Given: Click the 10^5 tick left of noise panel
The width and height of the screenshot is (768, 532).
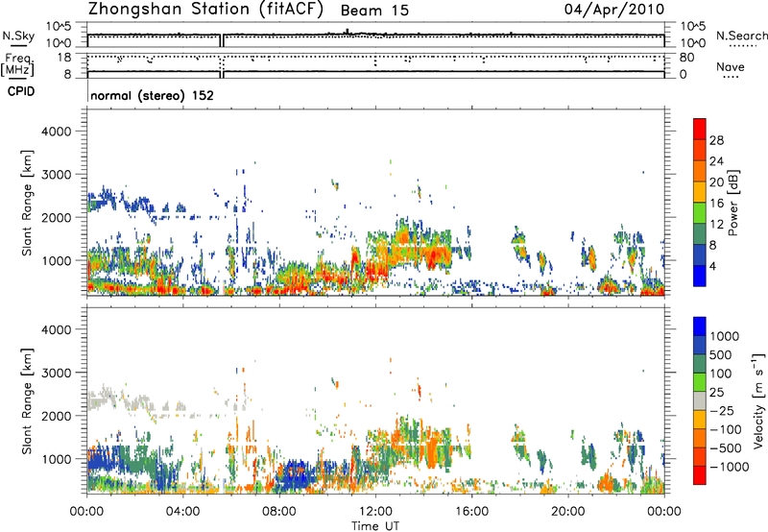Looking at the screenshot, I should (x=59, y=27).
